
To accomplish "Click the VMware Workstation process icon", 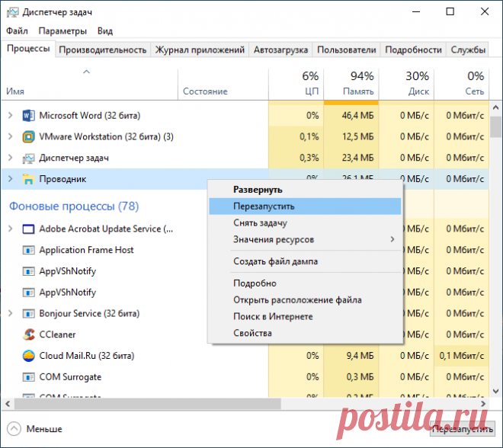I will point(28,136).
